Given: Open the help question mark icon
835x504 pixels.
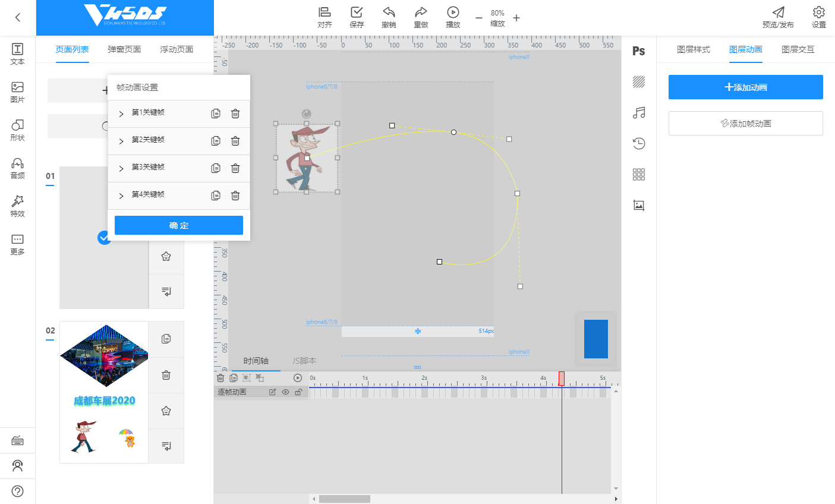Looking at the screenshot, I should coord(17,492).
